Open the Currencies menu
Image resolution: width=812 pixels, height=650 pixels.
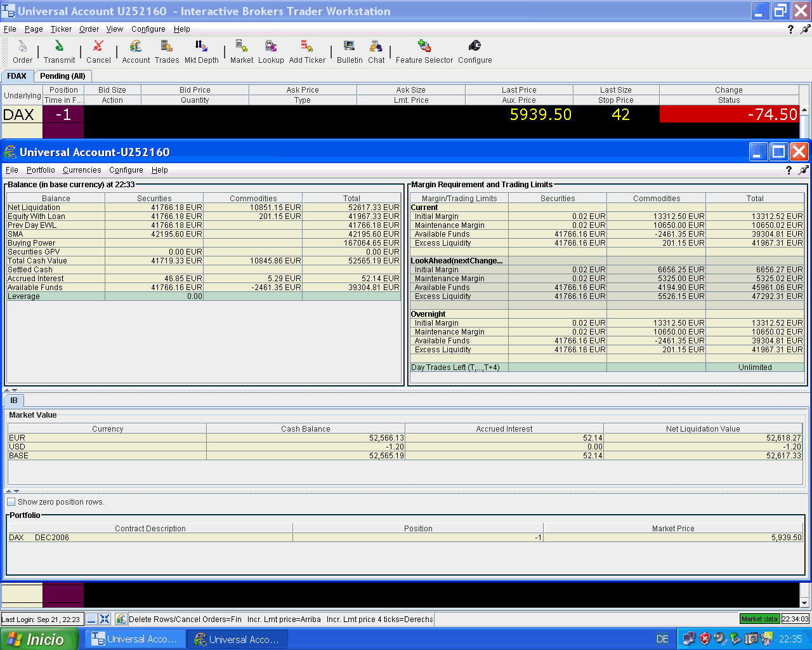click(82, 170)
